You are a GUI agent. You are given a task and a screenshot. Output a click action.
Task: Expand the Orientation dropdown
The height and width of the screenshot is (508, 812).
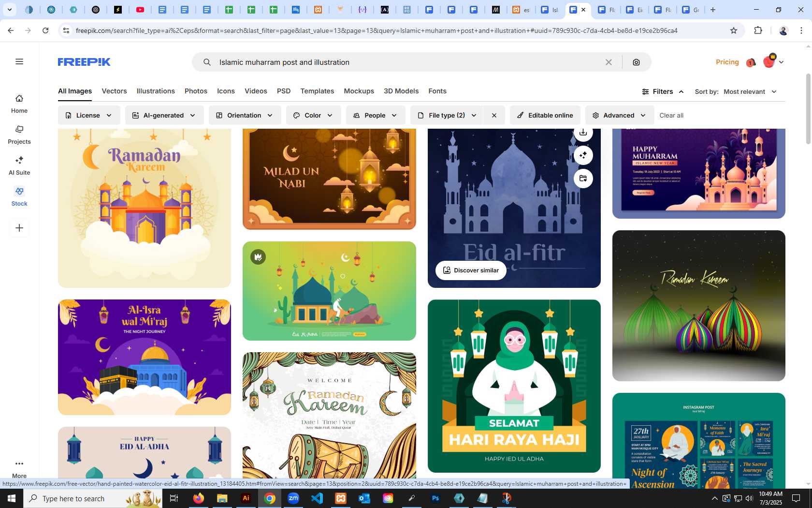point(245,115)
